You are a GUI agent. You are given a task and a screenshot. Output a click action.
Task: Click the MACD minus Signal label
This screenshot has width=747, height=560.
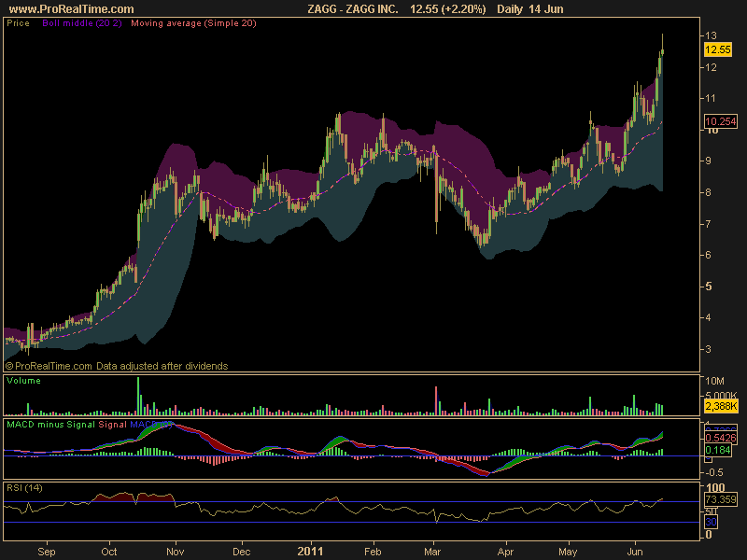click(x=50, y=425)
